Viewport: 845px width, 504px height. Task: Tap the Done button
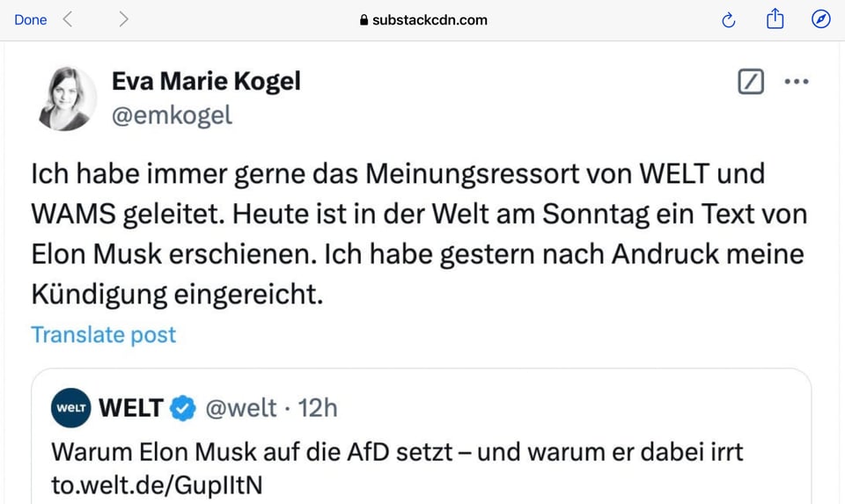coord(30,19)
